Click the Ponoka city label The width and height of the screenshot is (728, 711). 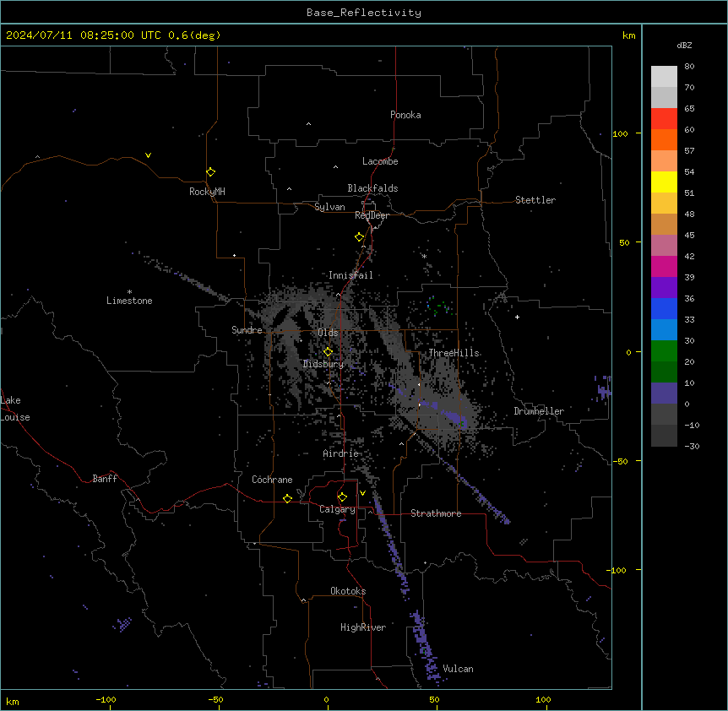coord(405,115)
